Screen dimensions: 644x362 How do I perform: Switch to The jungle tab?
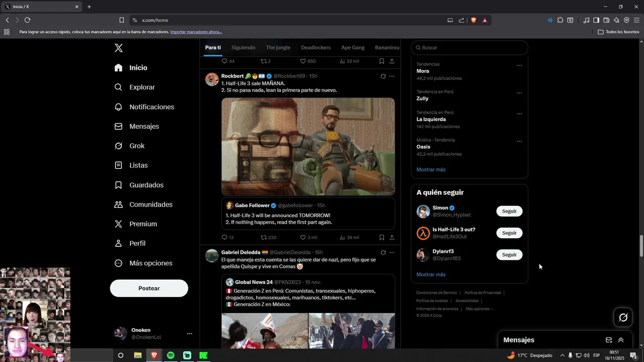(x=278, y=47)
